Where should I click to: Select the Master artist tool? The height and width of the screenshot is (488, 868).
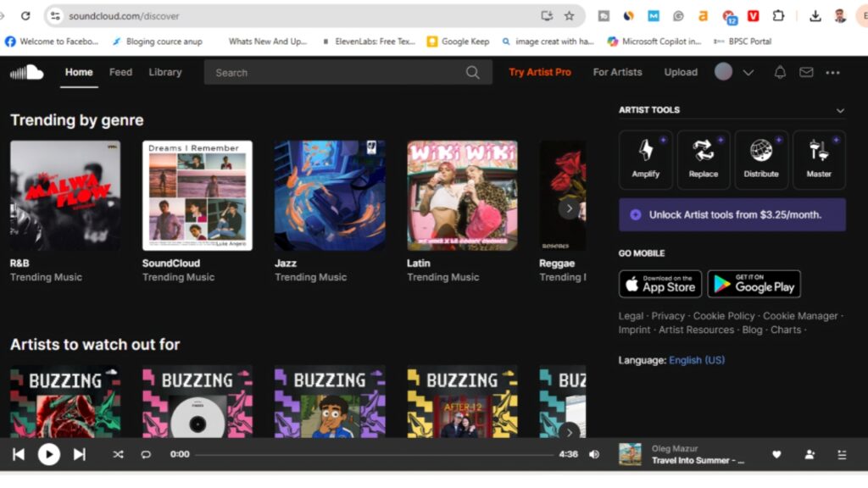819,159
